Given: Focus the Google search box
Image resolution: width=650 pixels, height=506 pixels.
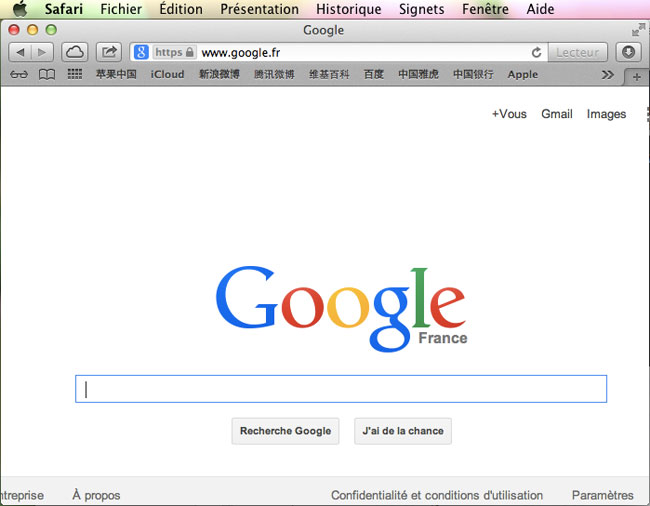Looking at the screenshot, I should (341, 389).
